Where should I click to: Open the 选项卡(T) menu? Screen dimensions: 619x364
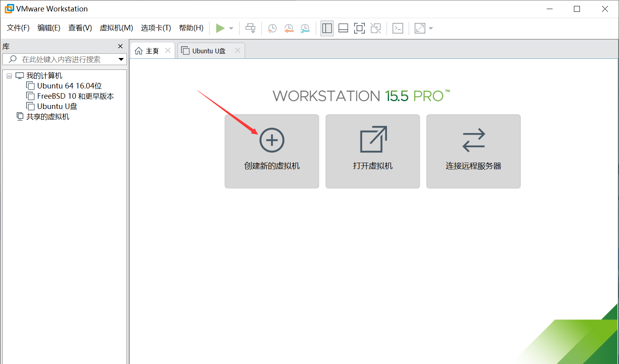(156, 28)
